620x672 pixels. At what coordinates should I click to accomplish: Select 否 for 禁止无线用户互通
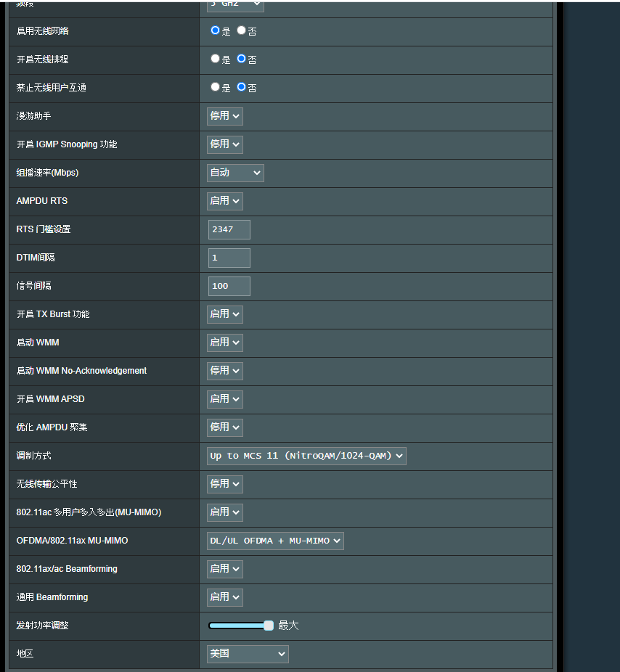pos(242,87)
